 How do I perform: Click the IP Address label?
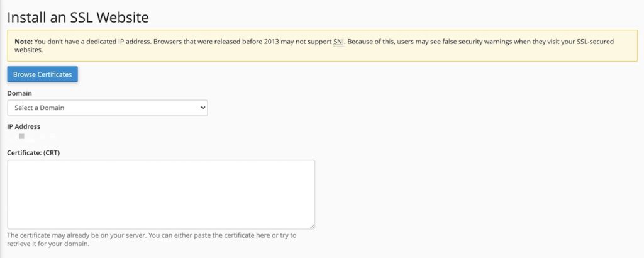pyautogui.click(x=24, y=126)
